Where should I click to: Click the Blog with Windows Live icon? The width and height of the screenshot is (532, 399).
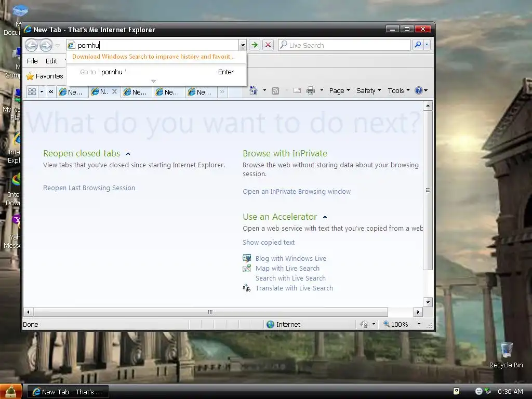coord(247,258)
